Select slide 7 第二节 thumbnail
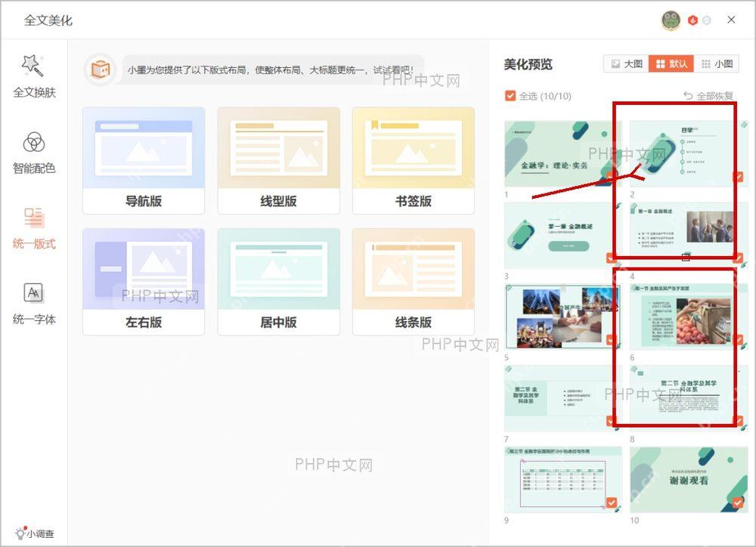 (562, 398)
